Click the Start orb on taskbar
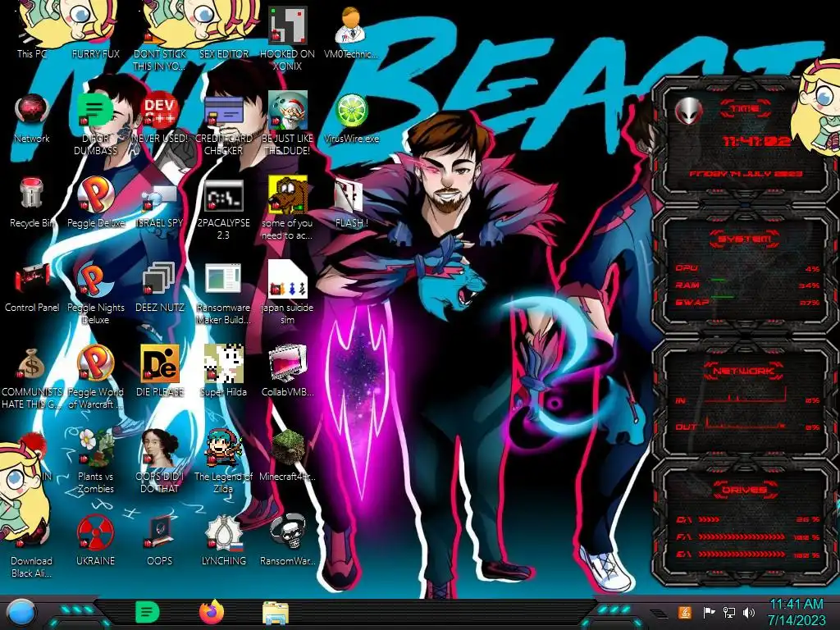840x630 pixels. point(22,612)
